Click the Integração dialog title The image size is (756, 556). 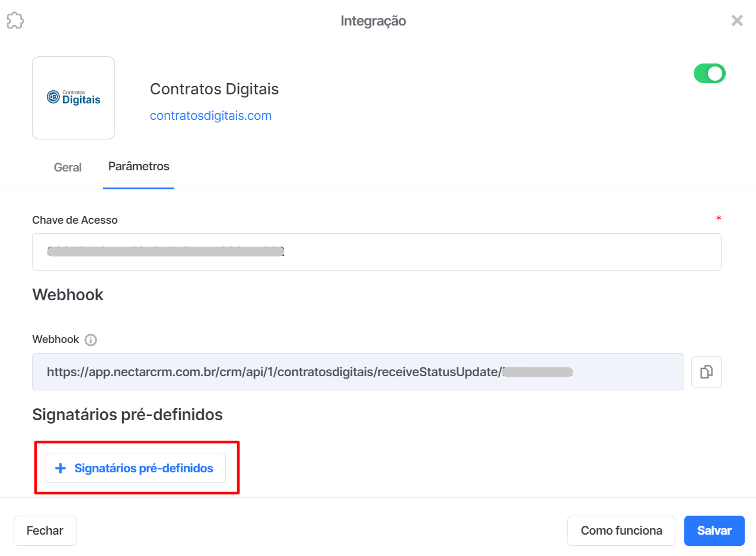click(374, 21)
